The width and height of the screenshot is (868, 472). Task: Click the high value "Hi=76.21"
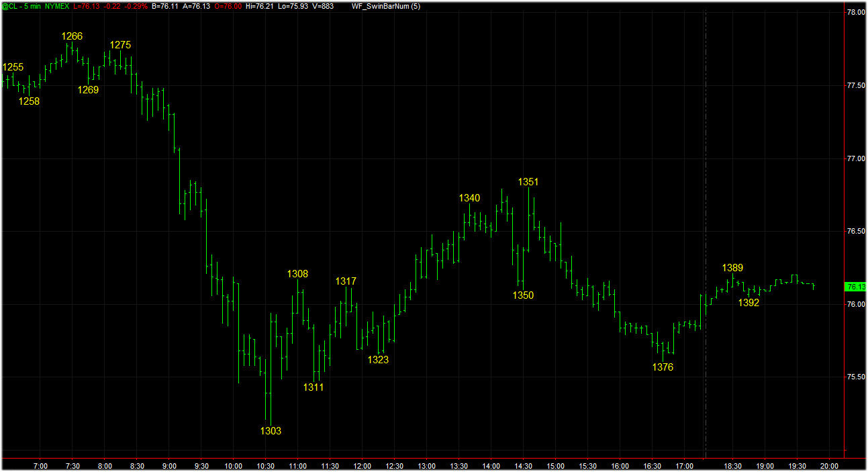[x=260, y=6]
